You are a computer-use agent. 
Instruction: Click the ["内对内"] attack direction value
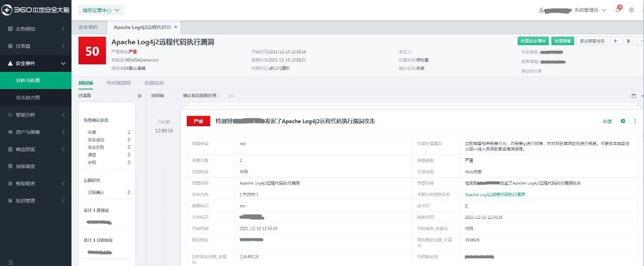[249, 195]
